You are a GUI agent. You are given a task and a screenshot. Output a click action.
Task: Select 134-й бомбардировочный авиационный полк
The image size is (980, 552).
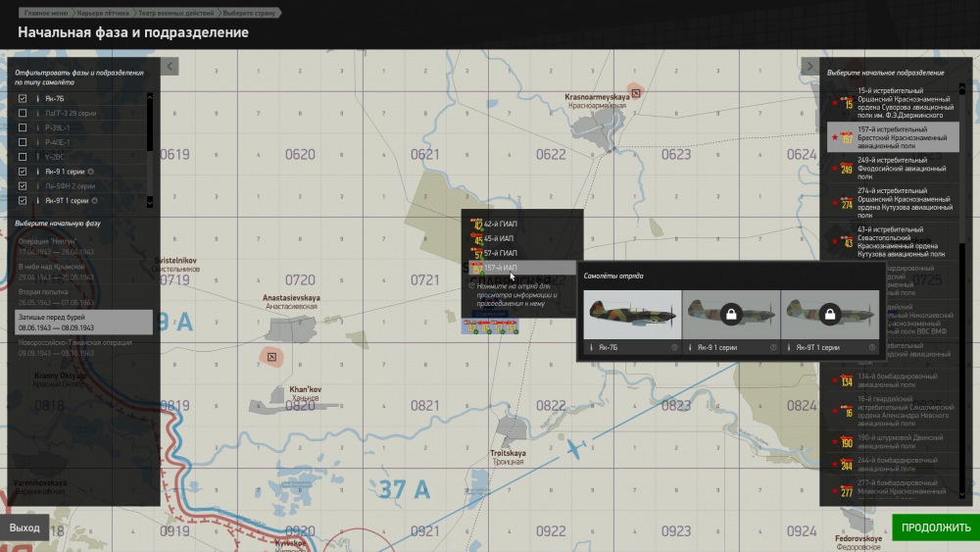click(893, 380)
